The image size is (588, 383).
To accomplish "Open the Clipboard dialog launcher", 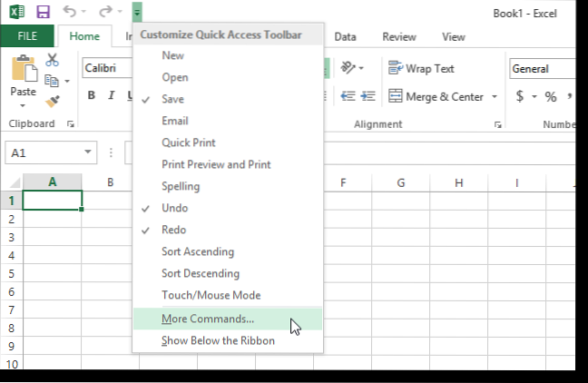I will [71, 124].
